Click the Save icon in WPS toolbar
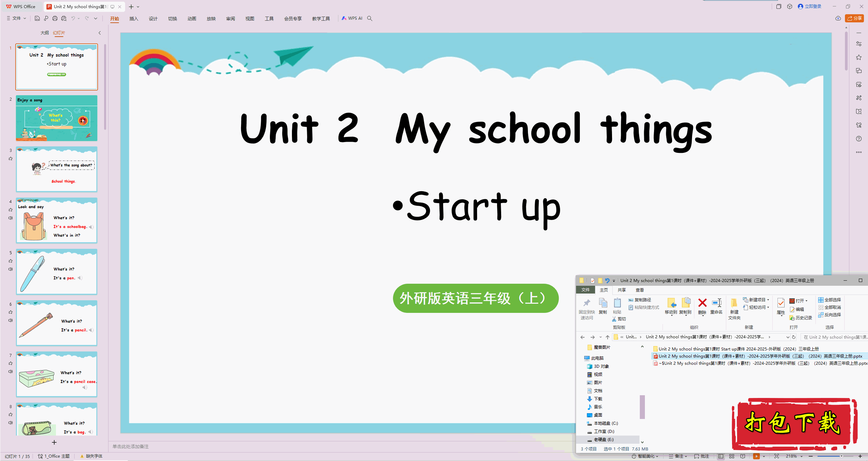 tap(37, 18)
